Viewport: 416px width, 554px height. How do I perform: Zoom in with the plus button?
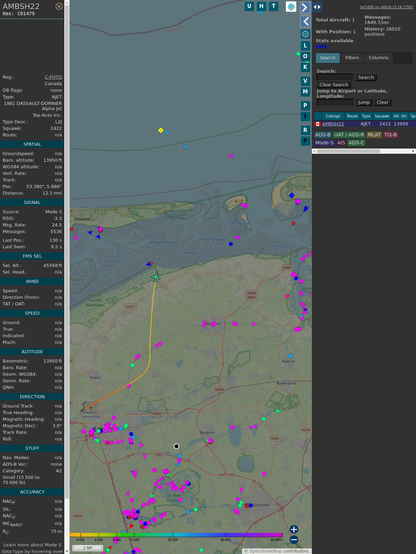pyautogui.click(x=294, y=529)
